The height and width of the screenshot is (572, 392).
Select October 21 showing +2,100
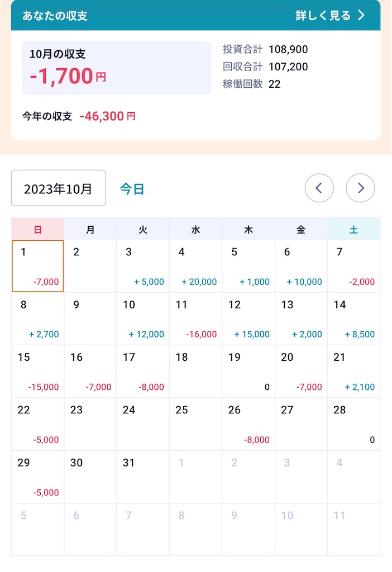(x=353, y=371)
